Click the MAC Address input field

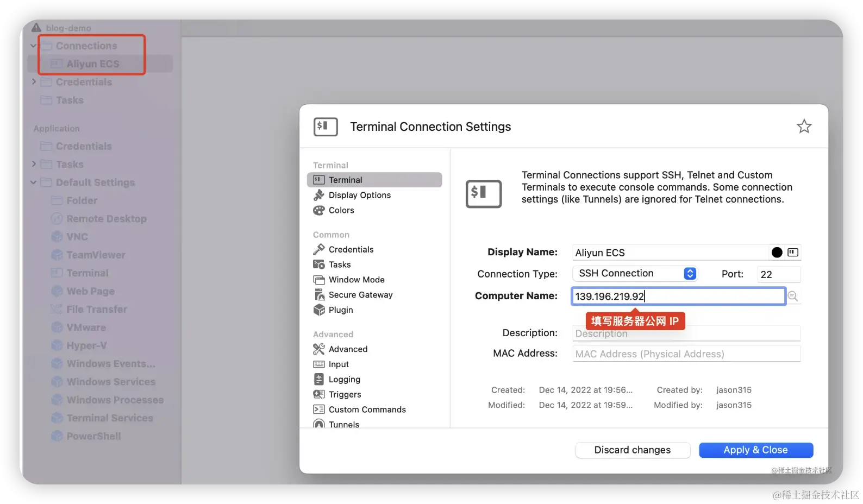(x=686, y=354)
